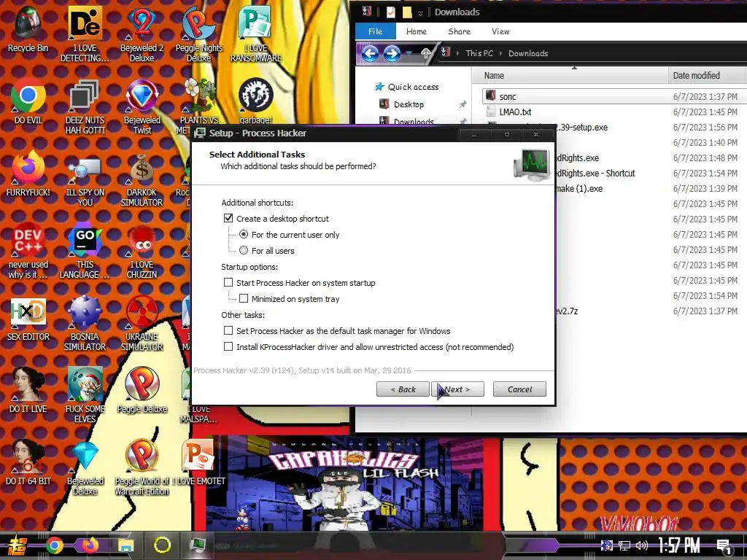Image resolution: width=747 pixels, height=560 pixels.
Task: Select the For all users option
Action: tap(244, 250)
